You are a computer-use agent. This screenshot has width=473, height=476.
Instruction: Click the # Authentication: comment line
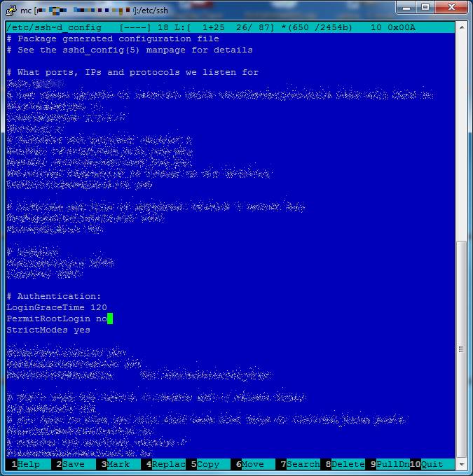pos(53,296)
